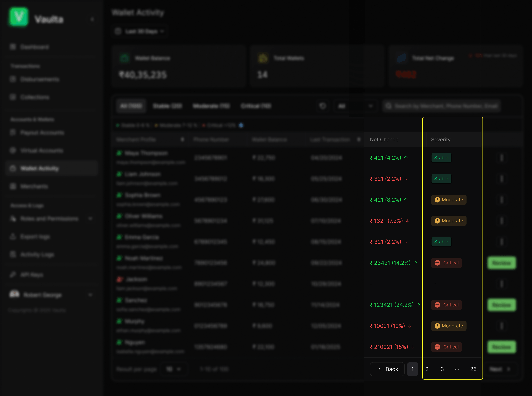Open the results per page dropdown
The width and height of the screenshot is (532, 396).
173,369
